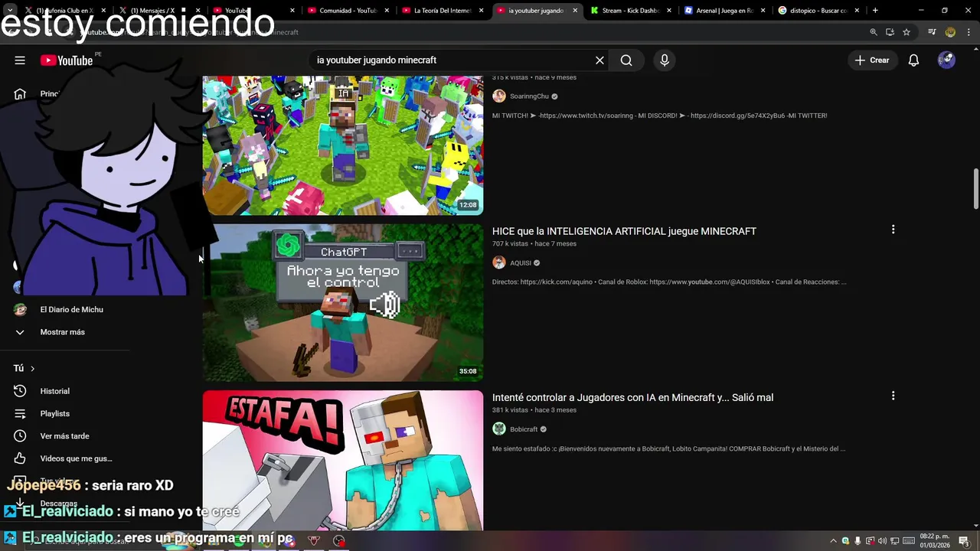
Task: Open the Historial clock icon
Action: tap(20, 391)
